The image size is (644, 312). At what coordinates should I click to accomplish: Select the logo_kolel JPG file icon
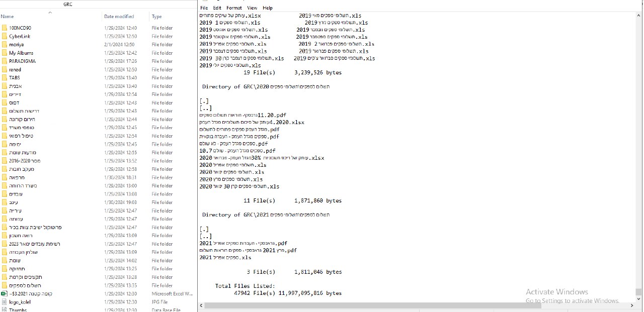pyautogui.click(x=4, y=302)
